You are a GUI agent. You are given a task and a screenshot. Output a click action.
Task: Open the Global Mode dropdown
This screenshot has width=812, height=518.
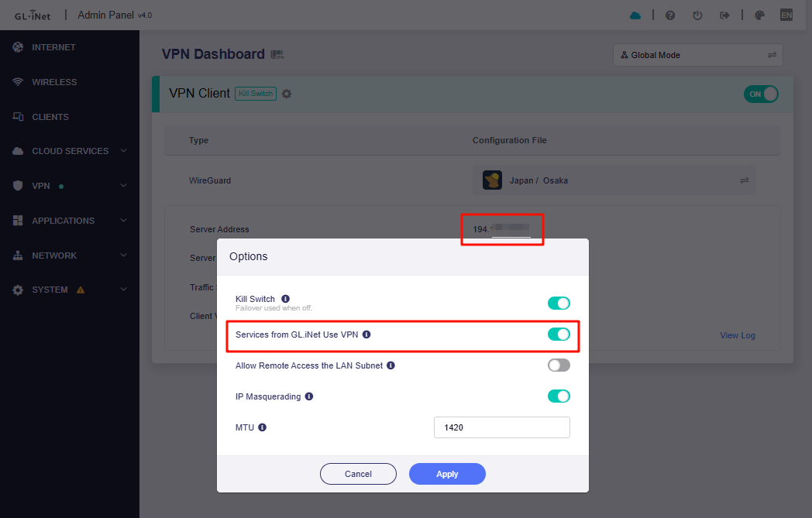697,55
